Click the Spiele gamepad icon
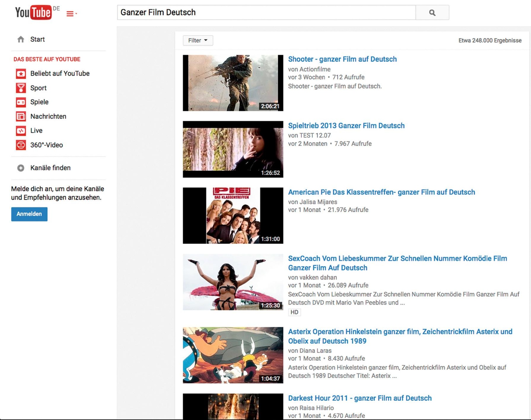 point(21,102)
